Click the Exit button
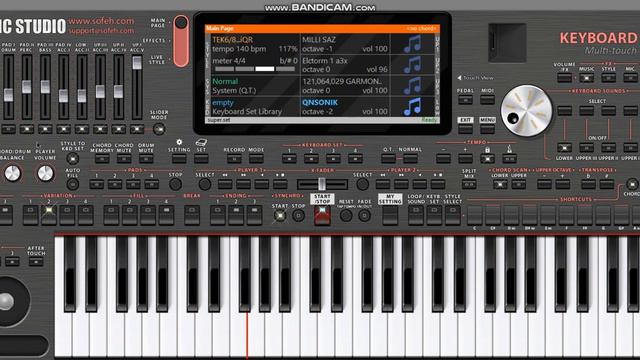The width and height of the screenshot is (640, 360). click(x=465, y=129)
